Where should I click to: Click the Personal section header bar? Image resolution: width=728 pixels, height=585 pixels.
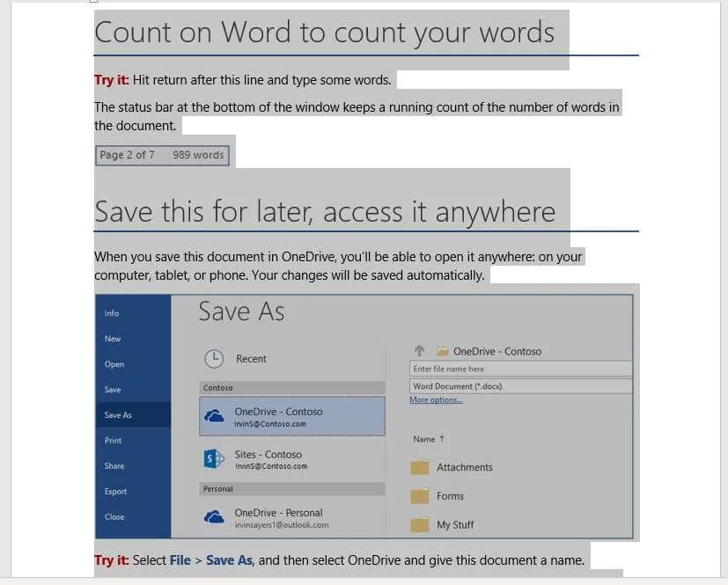tap(292, 488)
